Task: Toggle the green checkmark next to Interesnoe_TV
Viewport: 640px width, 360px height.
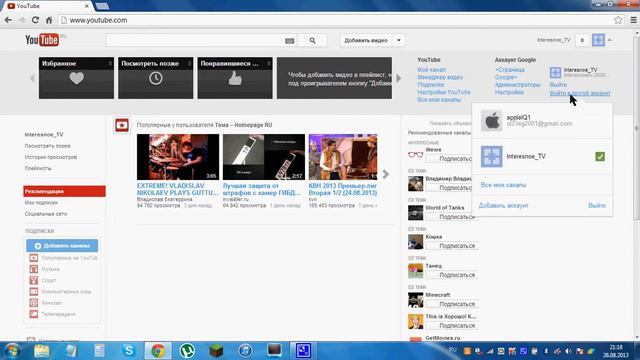Action: 600,156
